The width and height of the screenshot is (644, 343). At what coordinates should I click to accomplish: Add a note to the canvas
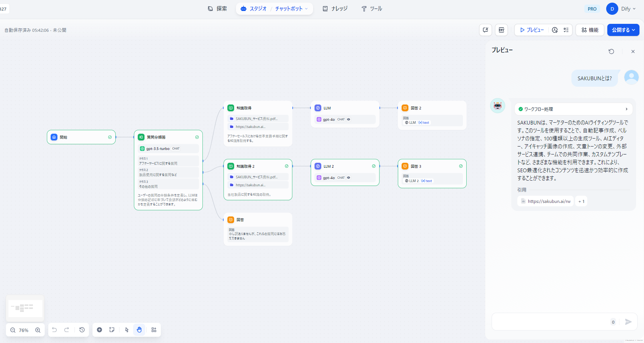[x=112, y=330]
